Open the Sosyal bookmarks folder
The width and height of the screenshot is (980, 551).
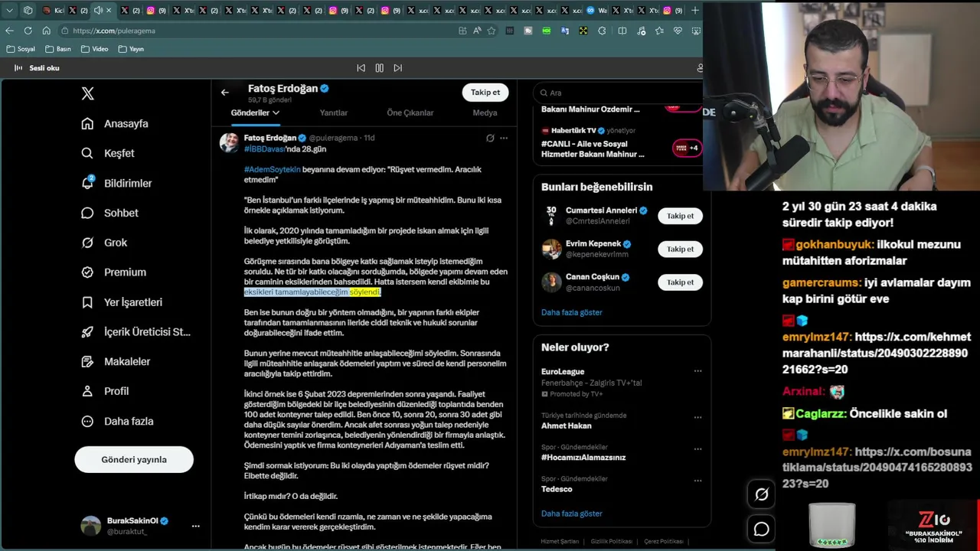coord(21,49)
